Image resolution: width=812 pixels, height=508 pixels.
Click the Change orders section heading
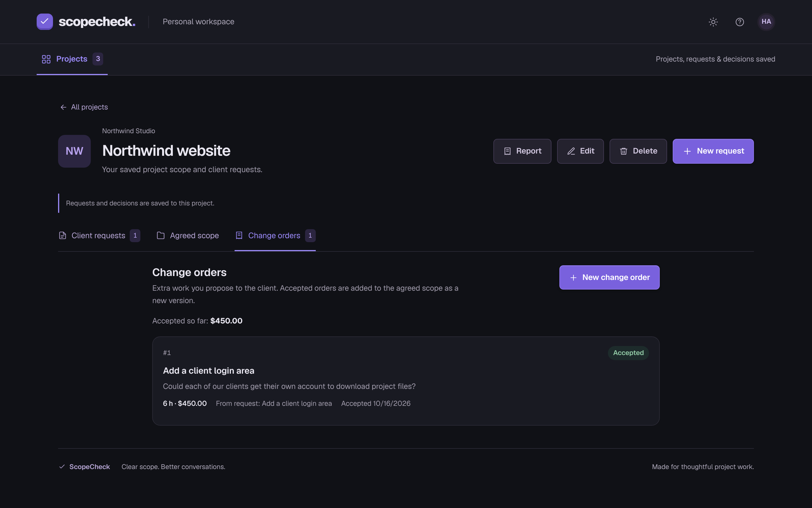click(x=189, y=272)
